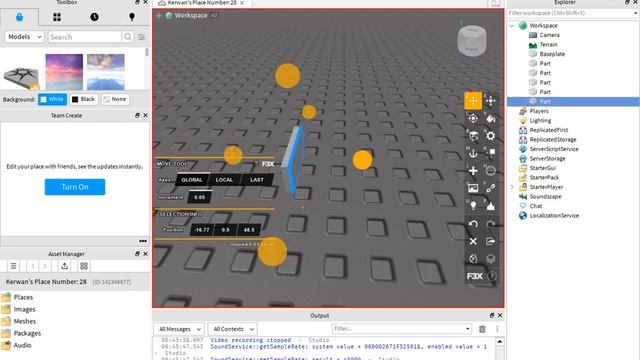Click the F3X delete X icon
This screenshot has width=640, height=360.
pos(473,241)
